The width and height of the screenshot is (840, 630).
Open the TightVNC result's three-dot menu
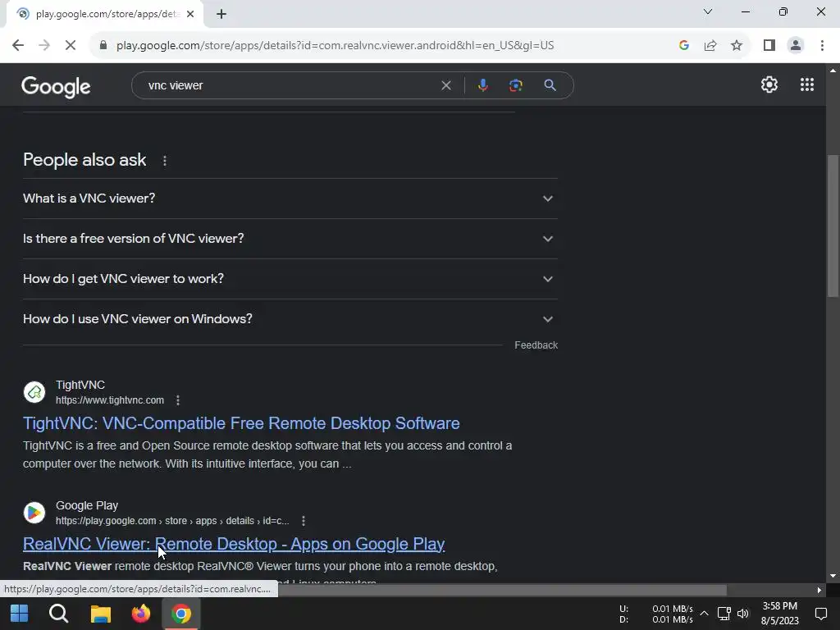pos(178,400)
